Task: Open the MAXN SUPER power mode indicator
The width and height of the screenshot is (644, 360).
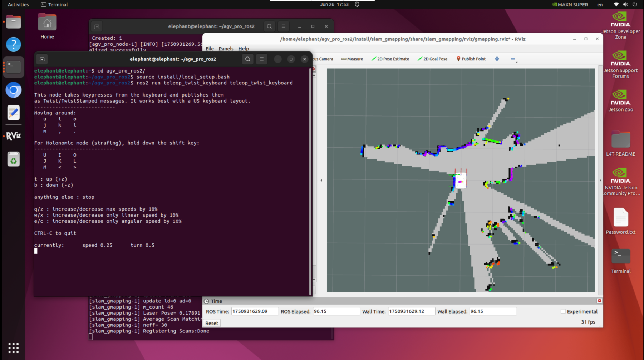Action: pos(570,5)
